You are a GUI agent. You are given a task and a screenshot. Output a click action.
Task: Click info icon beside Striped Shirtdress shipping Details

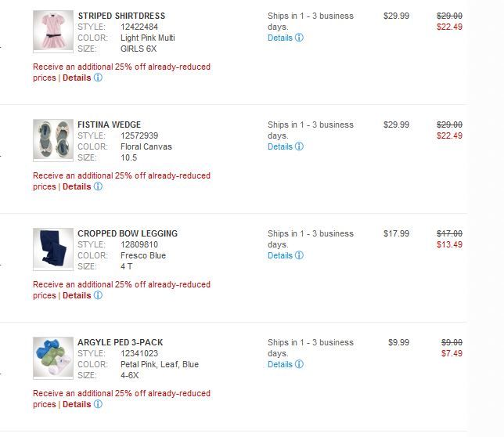[299, 38]
